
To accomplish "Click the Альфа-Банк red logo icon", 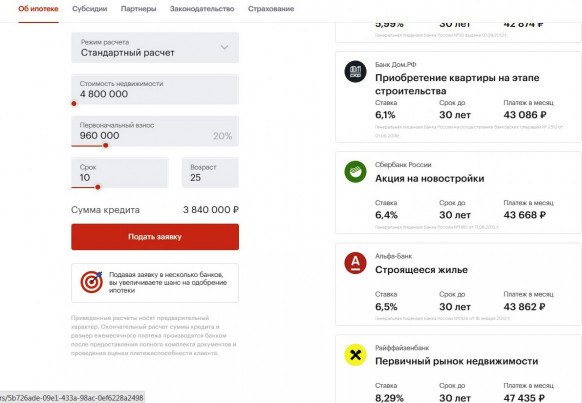I will click(x=355, y=263).
